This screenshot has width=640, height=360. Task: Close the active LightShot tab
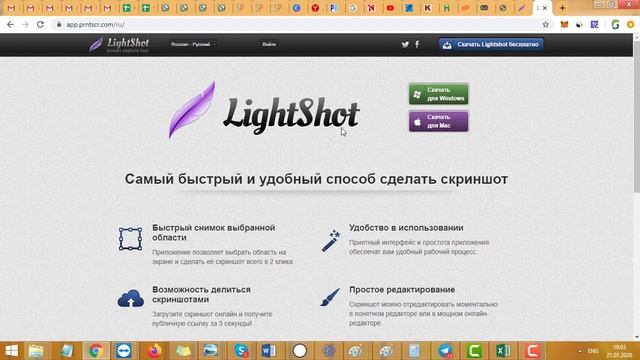[545, 8]
